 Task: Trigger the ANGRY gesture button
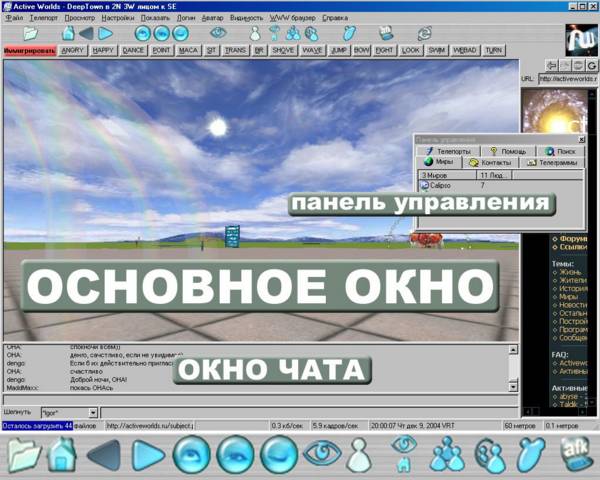point(72,51)
